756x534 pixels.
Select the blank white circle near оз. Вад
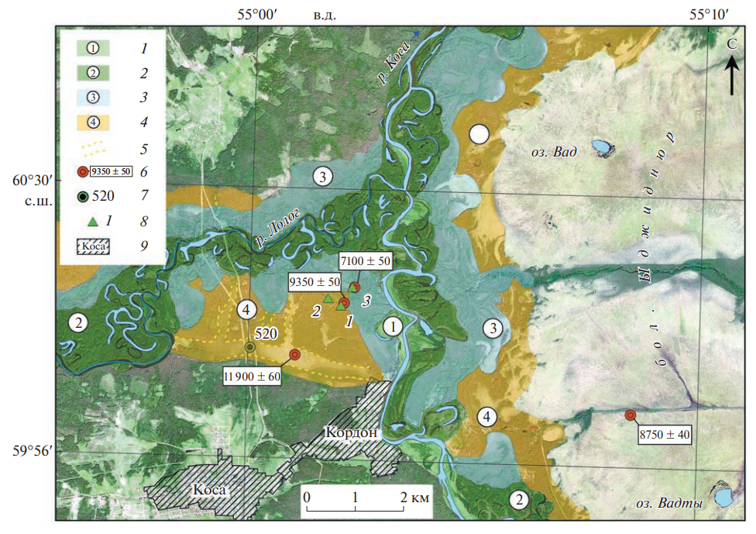pyautogui.click(x=479, y=134)
